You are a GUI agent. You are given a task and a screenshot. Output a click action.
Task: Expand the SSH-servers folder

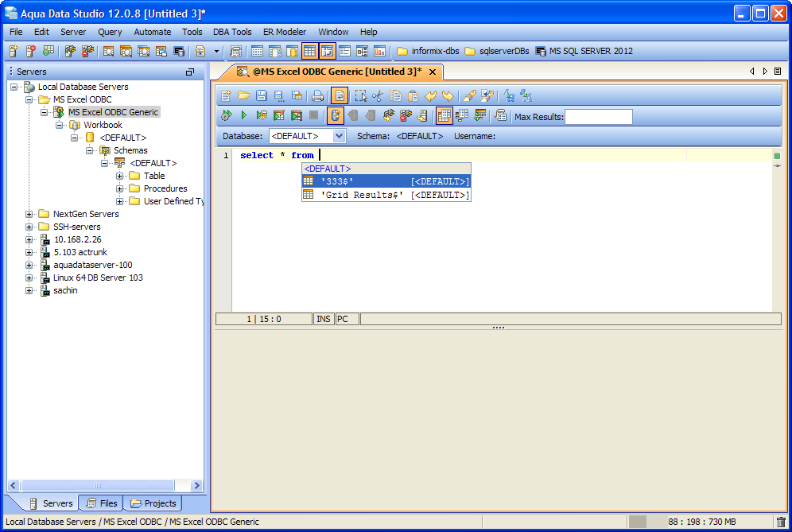coord(29,227)
